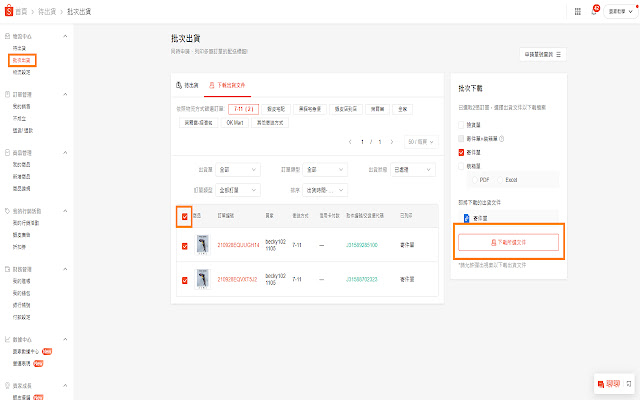640x400 pixels.
Task: Click the top-right view switch button
Action: [543, 54]
